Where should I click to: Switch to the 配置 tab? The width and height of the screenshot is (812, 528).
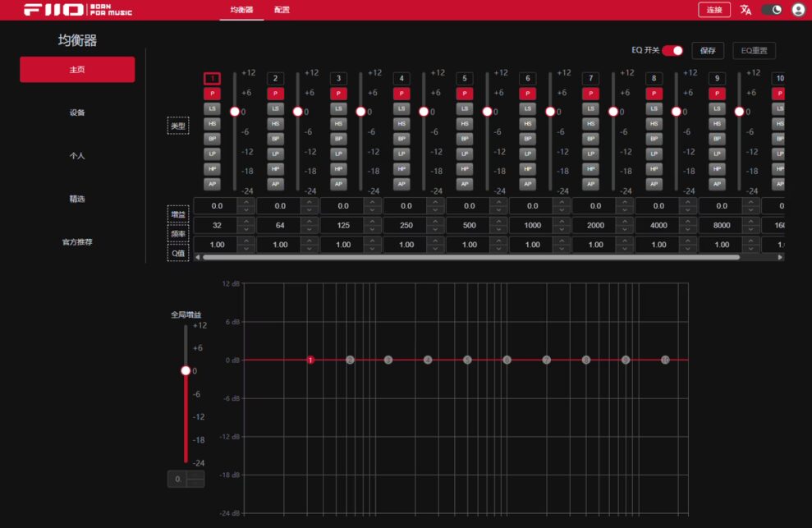click(x=282, y=10)
